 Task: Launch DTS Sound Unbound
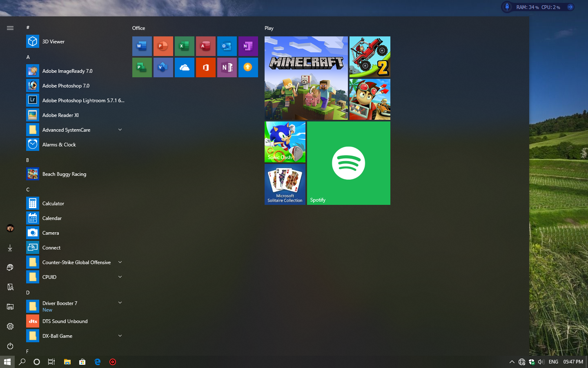pyautogui.click(x=75, y=321)
